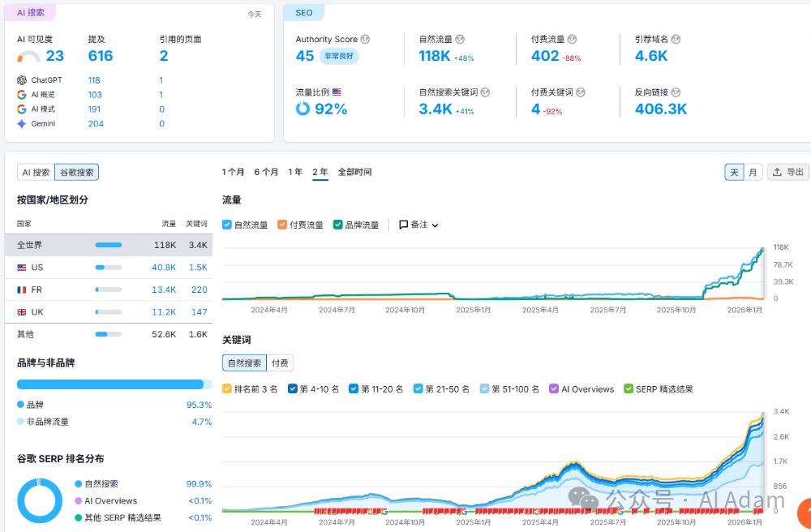Click the ChatGPT icon in AI visibility panel

point(21,79)
